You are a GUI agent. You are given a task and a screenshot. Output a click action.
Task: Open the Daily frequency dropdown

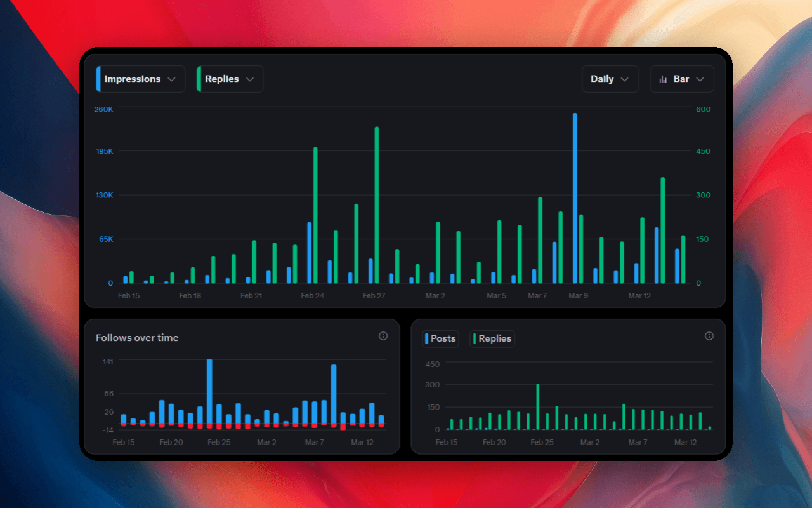610,79
